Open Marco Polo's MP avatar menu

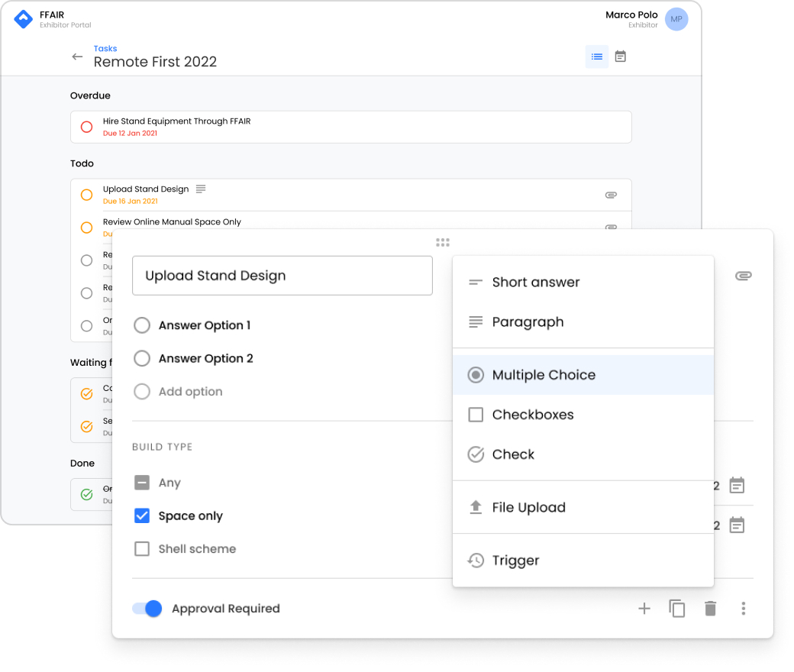point(676,19)
